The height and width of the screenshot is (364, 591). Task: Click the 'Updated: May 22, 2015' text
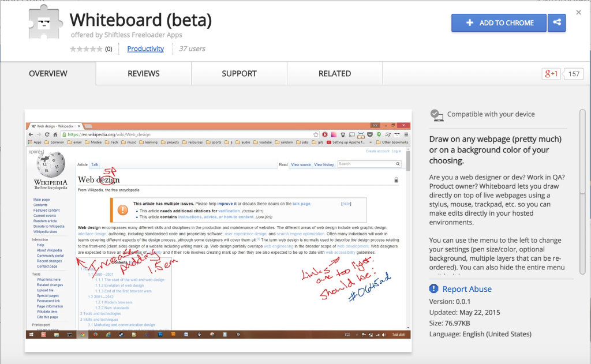465,313
